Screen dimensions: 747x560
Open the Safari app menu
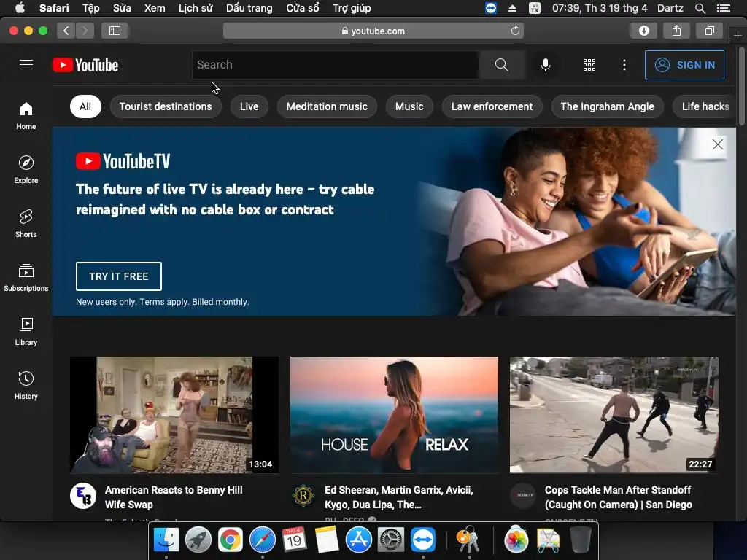point(54,8)
